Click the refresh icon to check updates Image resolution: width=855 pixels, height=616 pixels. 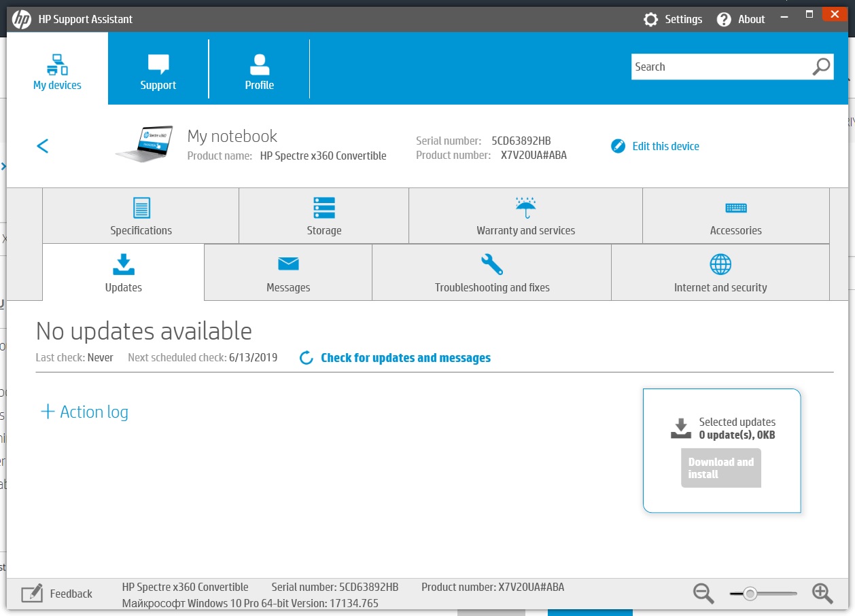(307, 358)
